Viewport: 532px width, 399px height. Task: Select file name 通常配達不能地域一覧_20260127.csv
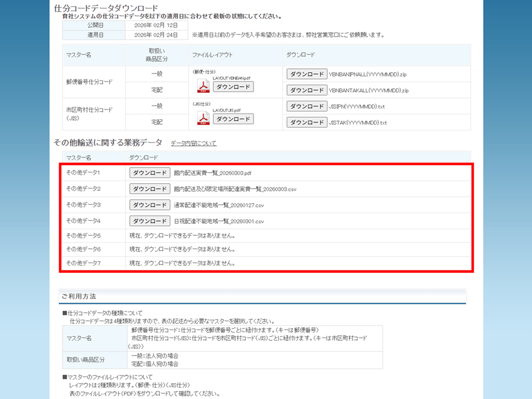[219, 205]
